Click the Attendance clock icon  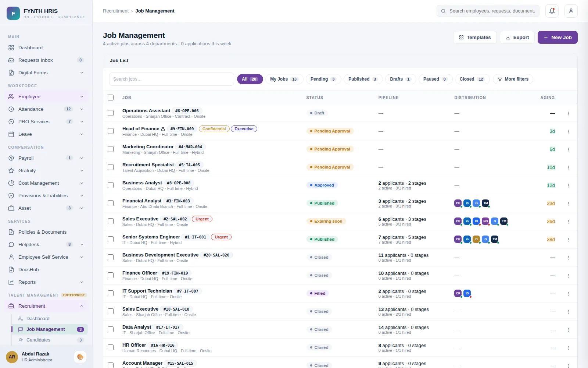pyautogui.click(x=11, y=109)
